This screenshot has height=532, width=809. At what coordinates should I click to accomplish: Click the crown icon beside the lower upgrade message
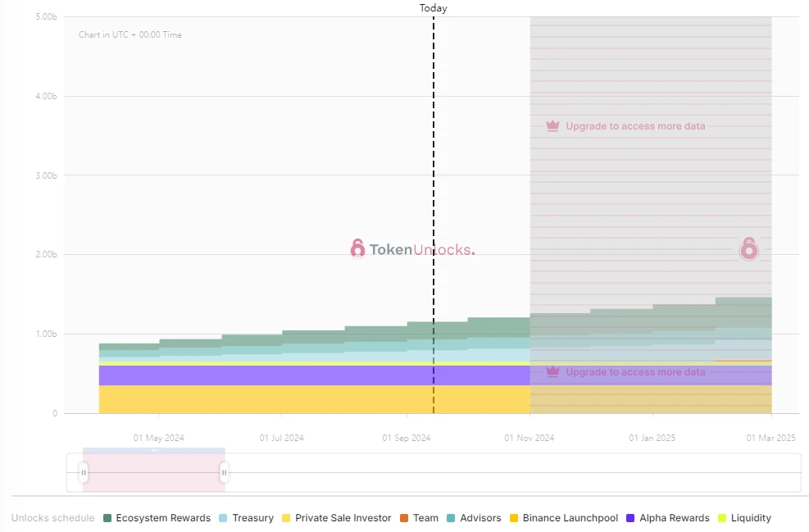552,372
